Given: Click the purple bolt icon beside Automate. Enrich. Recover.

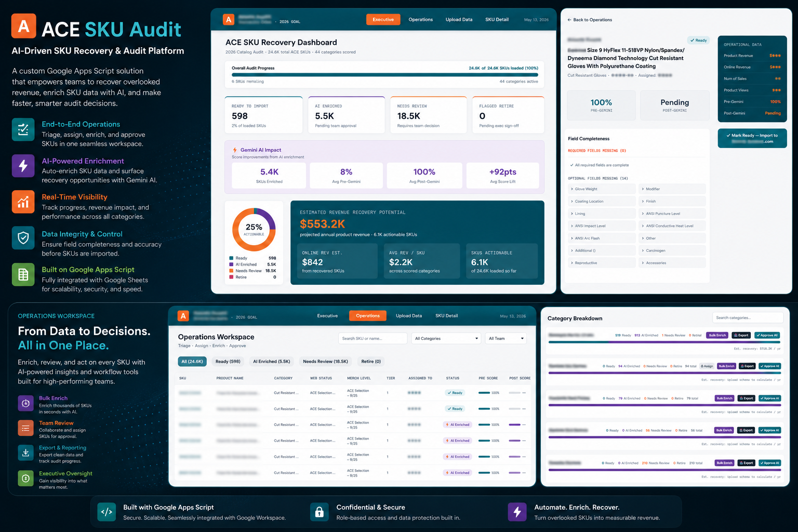Looking at the screenshot, I should coord(517,512).
